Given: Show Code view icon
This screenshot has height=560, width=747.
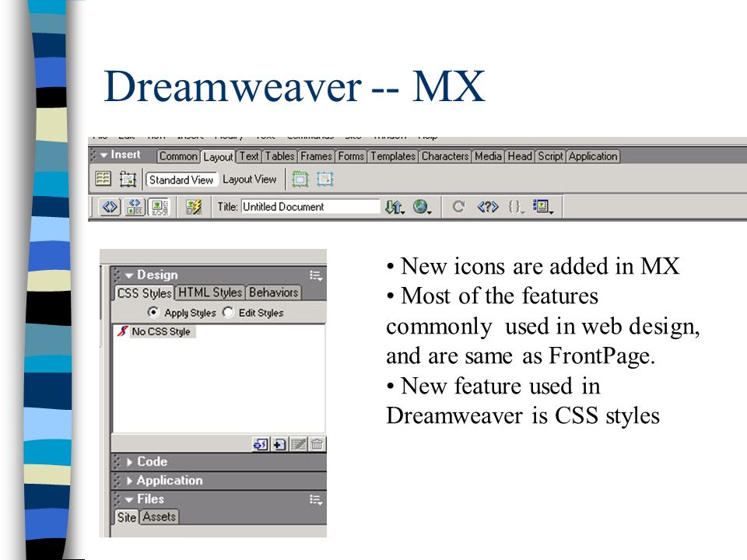Looking at the screenshot, I should pyautogui.click(x=110, y=207).
